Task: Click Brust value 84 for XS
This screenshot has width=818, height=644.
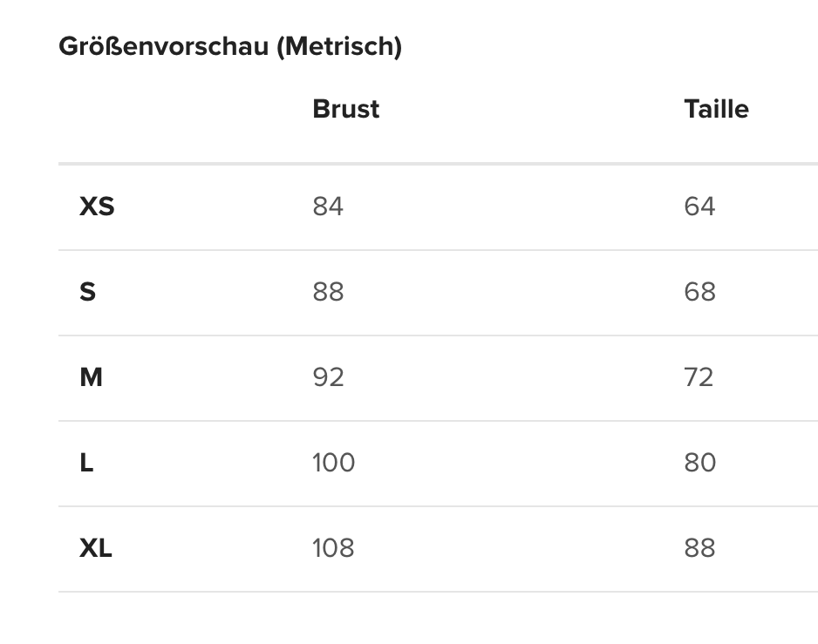Action: [328, 207]
